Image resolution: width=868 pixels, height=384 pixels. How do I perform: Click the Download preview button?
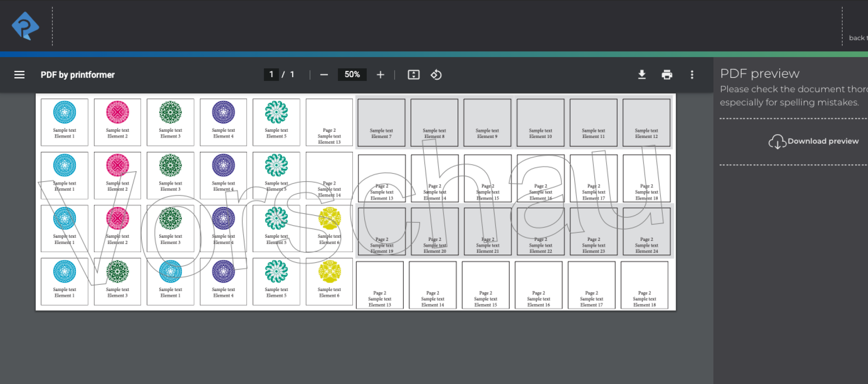pos(823,141)
